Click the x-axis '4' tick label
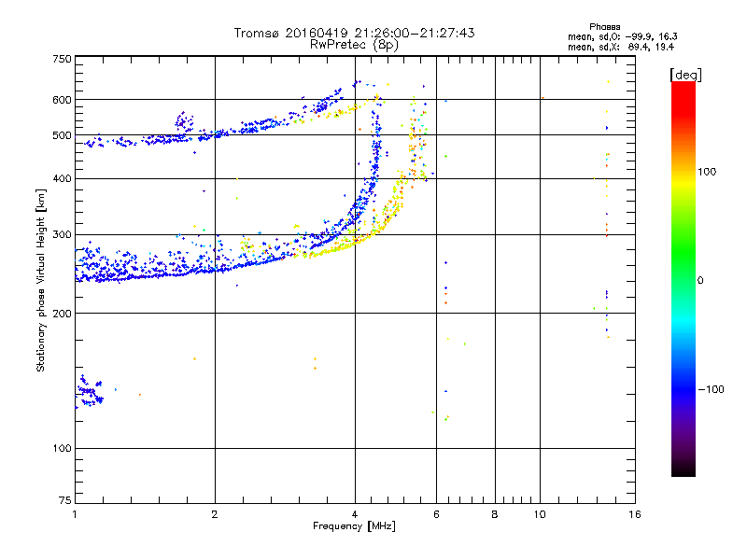 pos(355,514)
